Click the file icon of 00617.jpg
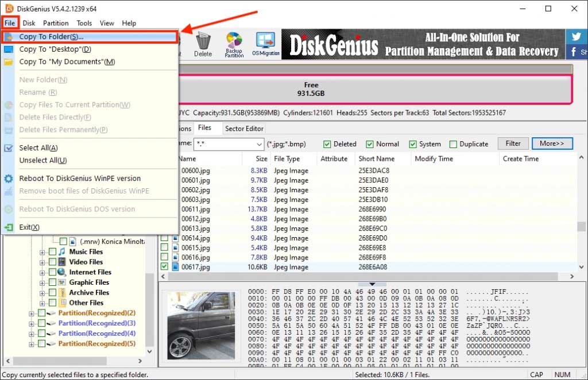This screenshot has height=380, width=588. [175, 267]
